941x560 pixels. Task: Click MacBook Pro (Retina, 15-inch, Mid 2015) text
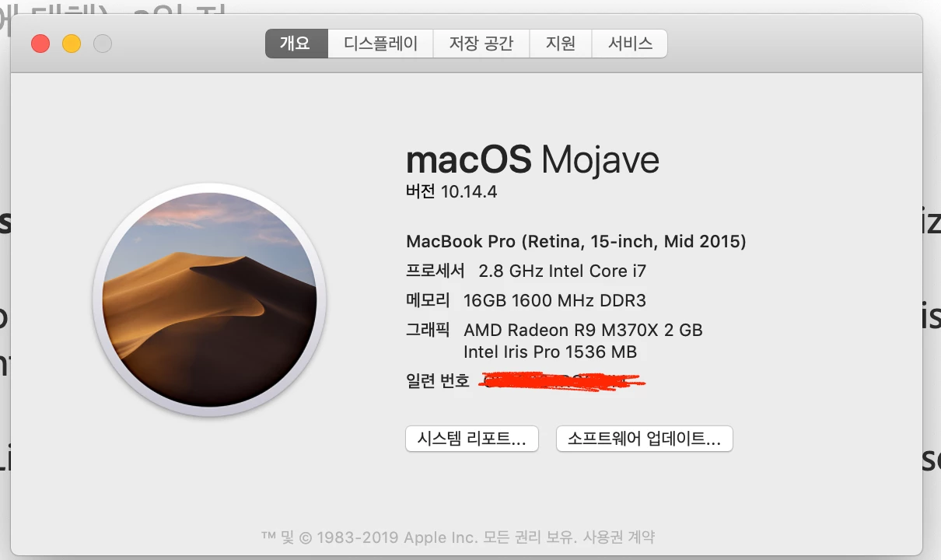[576, 242]
